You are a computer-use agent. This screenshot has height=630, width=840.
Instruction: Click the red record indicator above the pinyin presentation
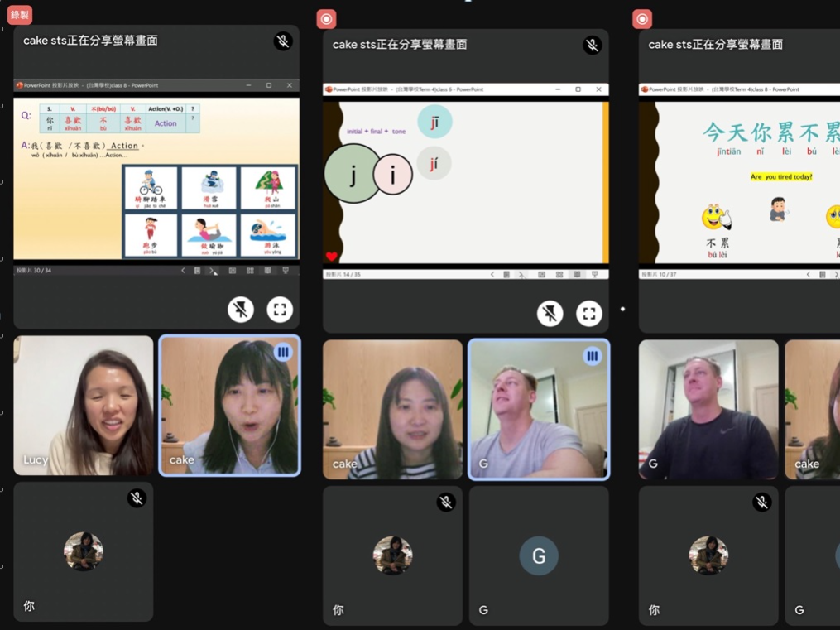(327, 19)
